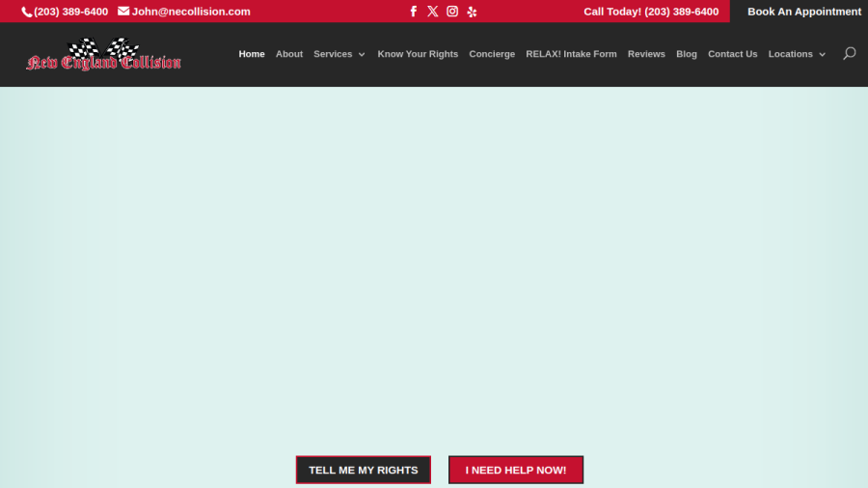
Task: Click the John@necollision.com email link
Action: [x=191, y=12]
